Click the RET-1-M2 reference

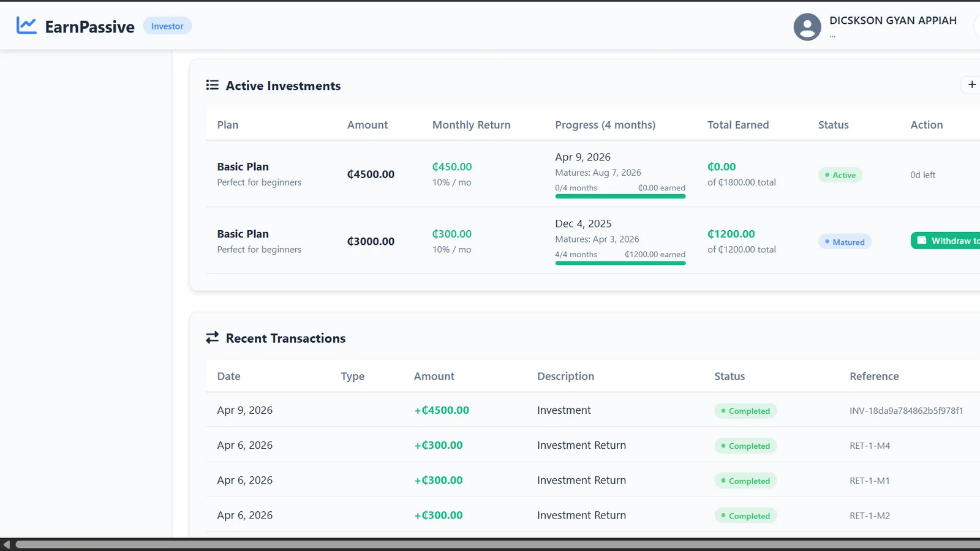(870, 515)
